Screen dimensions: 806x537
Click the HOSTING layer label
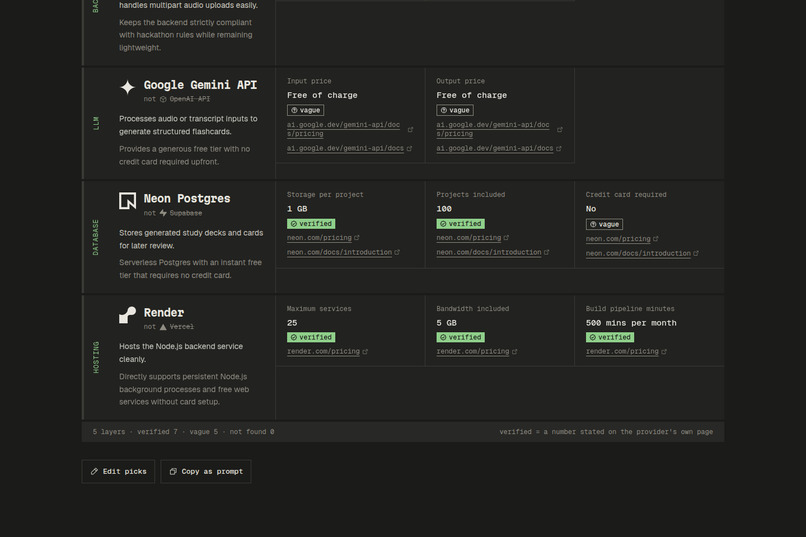tap(96, 357)
